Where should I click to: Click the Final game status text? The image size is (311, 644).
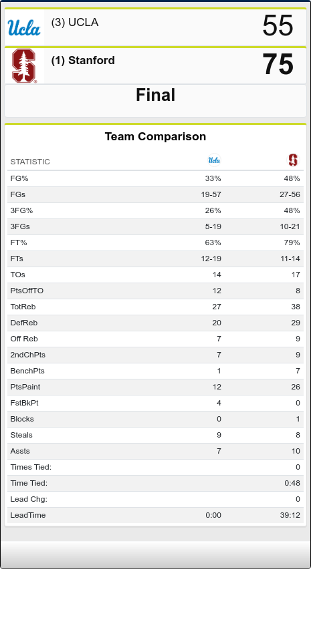(155, 96)
